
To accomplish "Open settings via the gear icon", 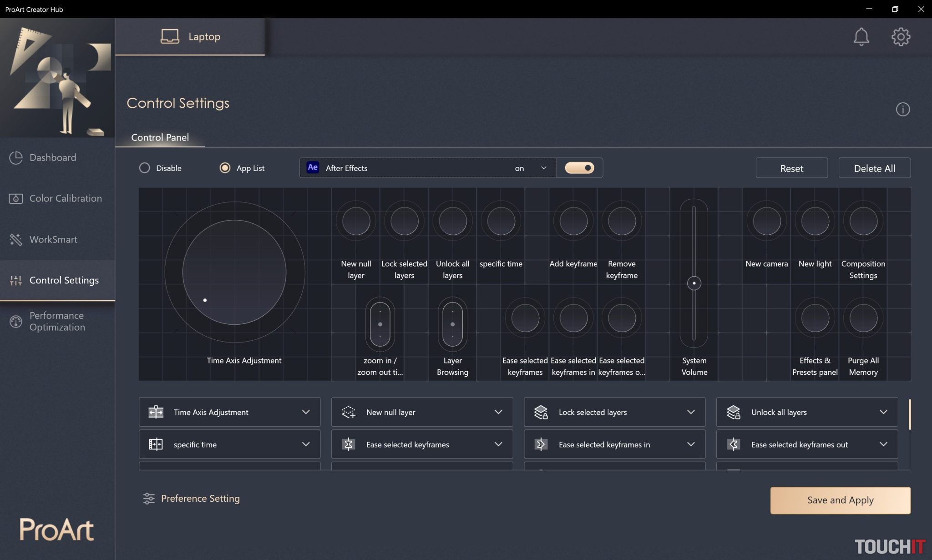I will 901,37.
